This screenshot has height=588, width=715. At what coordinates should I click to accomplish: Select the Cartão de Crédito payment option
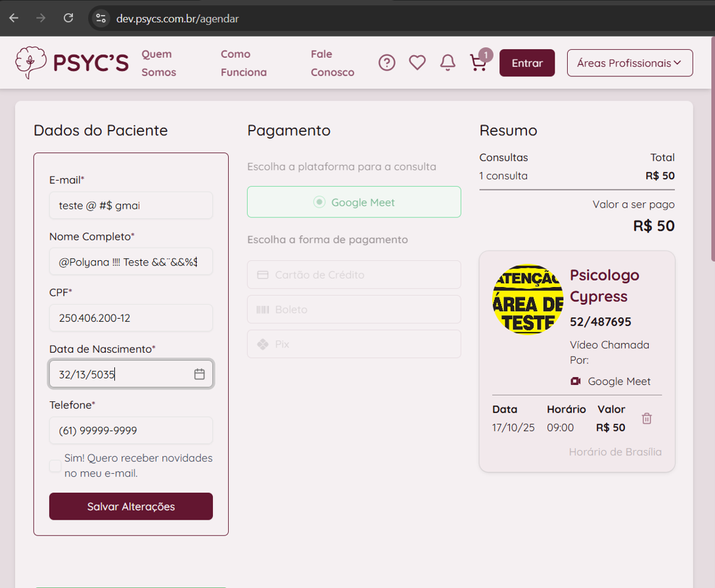tap(354, 275)
